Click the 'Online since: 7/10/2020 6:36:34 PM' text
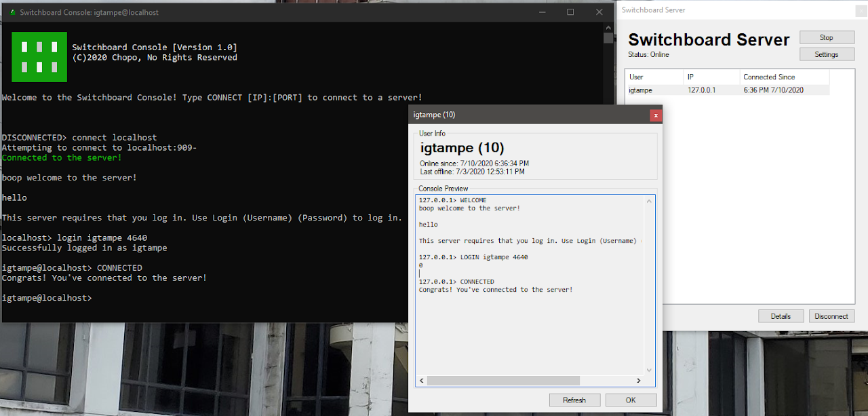The width and height of the screenshot is (868, 416). 474,164
